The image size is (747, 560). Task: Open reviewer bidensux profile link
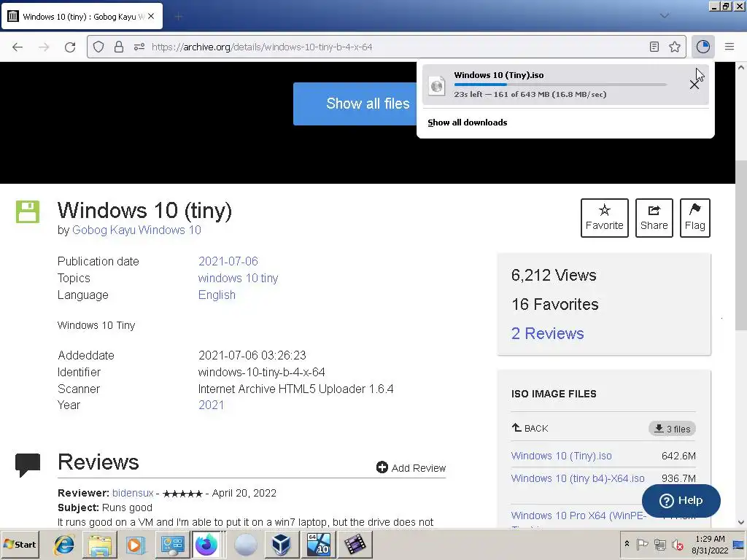tap(133, 493)
